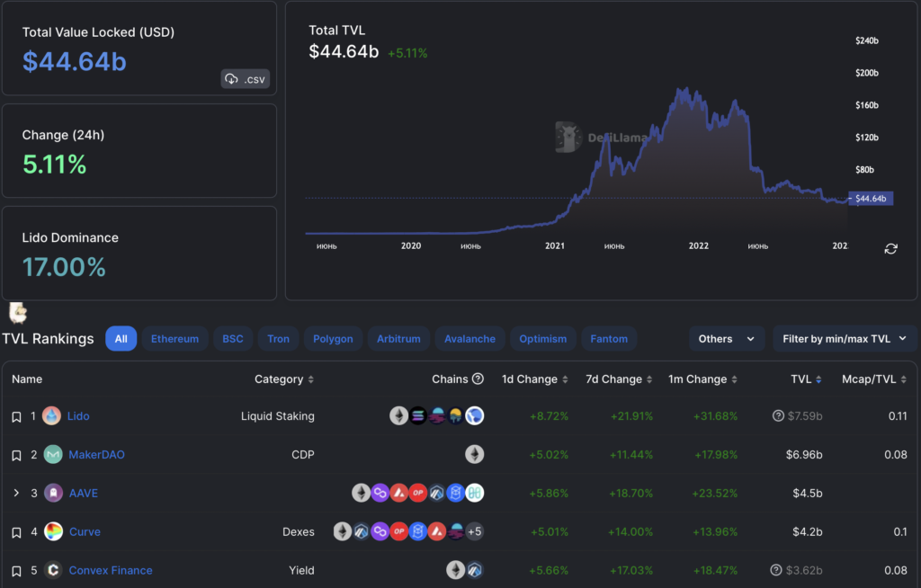Click the $44.64b price marker on chart
This screenshot has width=921, height=588.
[x=870, y=199]
